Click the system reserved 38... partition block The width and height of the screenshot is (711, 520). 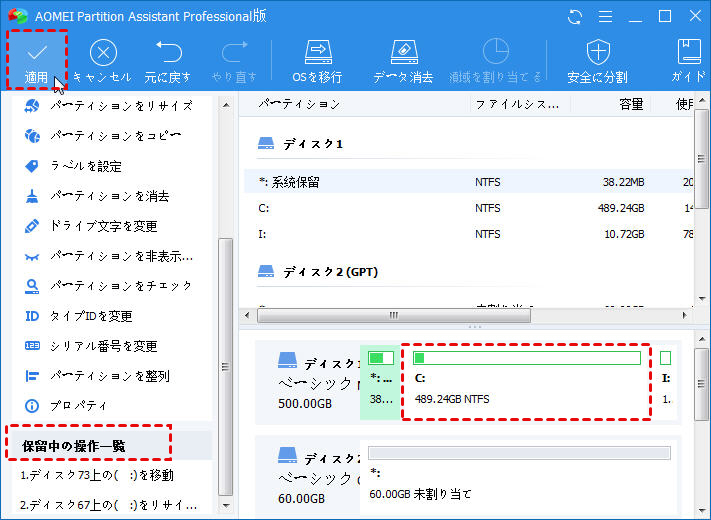point(380,382)
